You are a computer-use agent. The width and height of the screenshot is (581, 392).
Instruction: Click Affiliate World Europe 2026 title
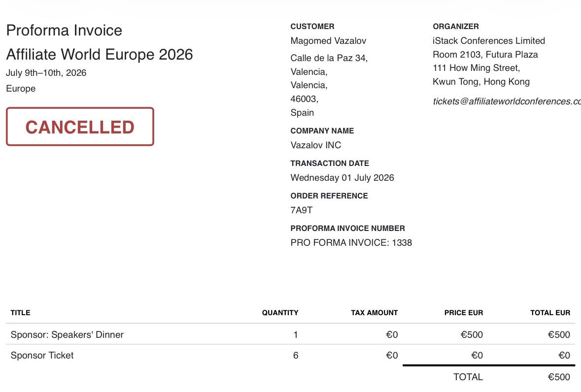pos(100,54)
